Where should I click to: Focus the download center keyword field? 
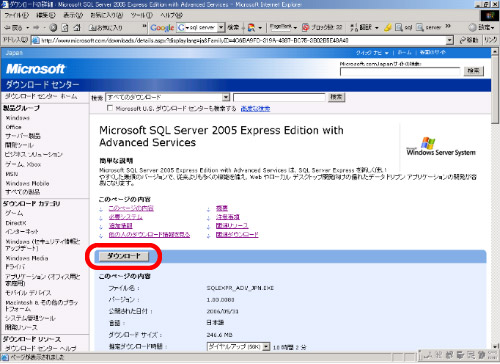[279, 97]
